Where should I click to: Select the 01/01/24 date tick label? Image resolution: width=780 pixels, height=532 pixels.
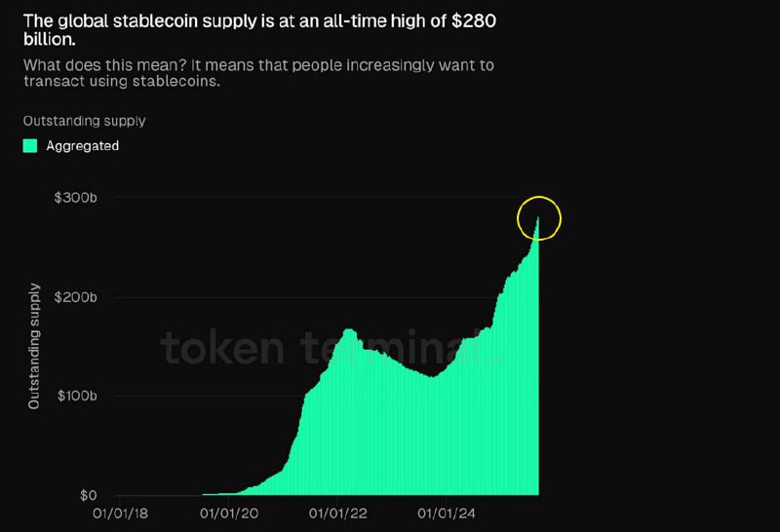coord(447,513)
